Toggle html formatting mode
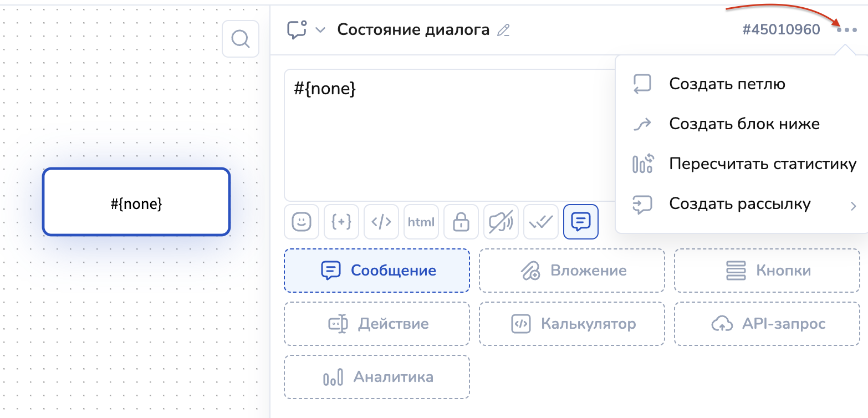This screenshot has width=868, height=418. (421, 222)
